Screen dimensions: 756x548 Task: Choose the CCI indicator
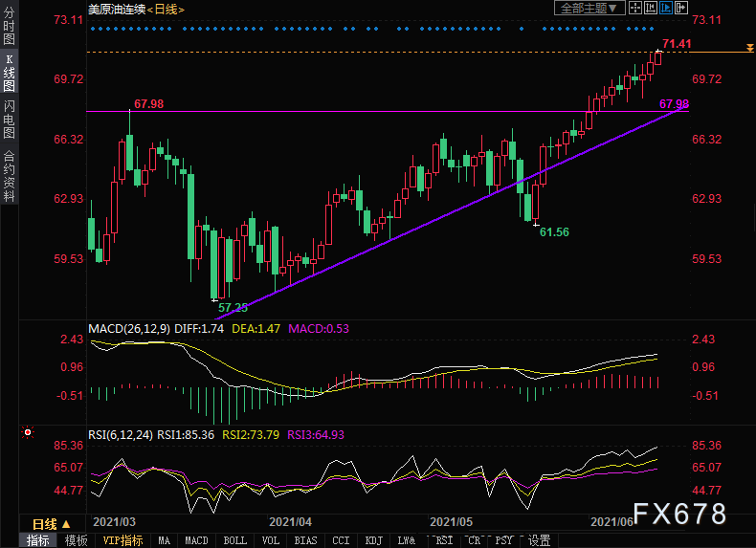pos(341,540)
